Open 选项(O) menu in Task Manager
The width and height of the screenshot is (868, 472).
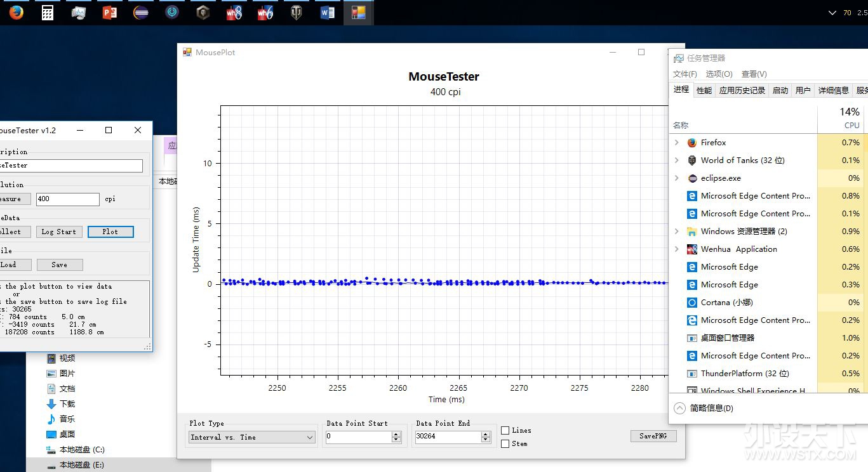719,74
